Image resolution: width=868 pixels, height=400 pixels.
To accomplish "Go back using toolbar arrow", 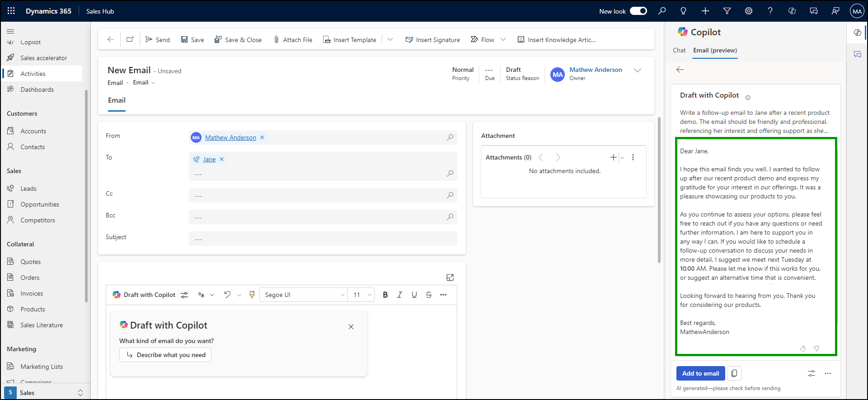I will [x=111, y=39].
